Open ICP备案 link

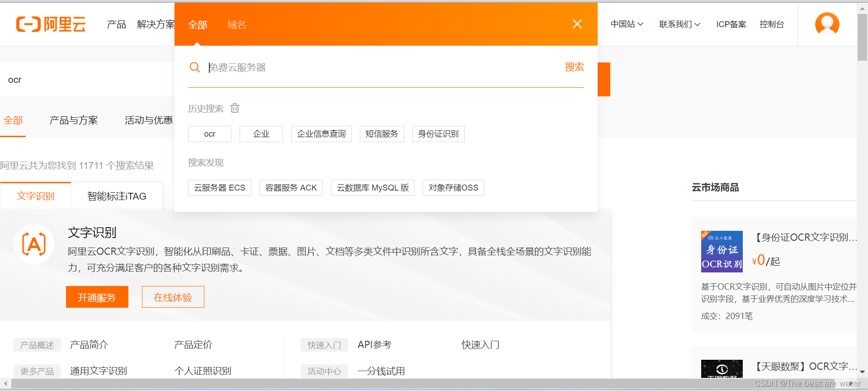731,24
